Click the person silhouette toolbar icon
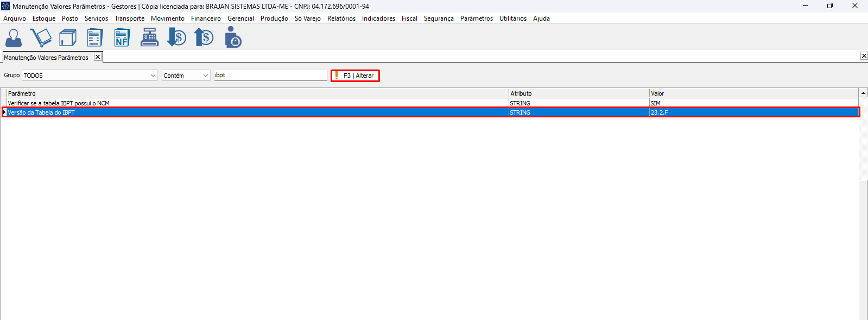This screenshot has height=320, width=868. click(x=14, y=38)
